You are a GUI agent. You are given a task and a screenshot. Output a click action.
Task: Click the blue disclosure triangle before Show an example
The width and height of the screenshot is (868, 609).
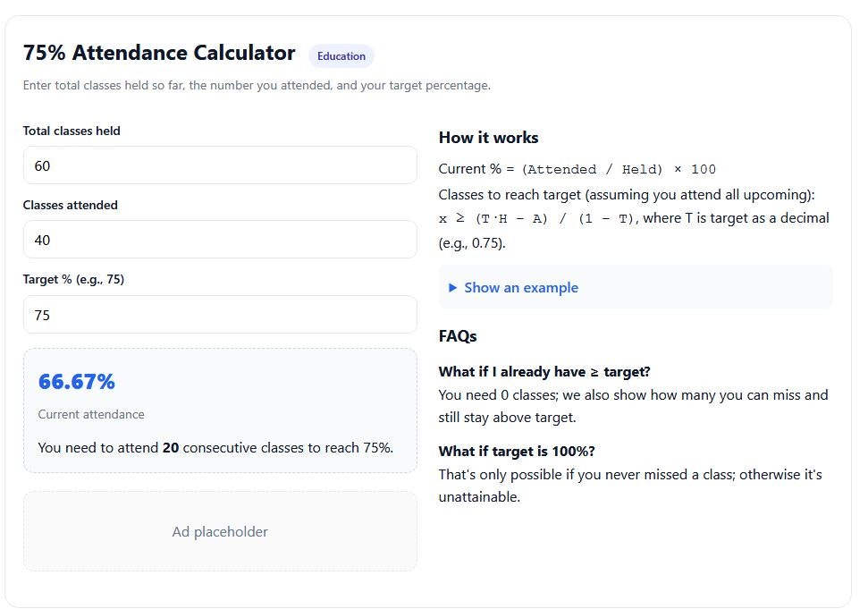point(453,287)
